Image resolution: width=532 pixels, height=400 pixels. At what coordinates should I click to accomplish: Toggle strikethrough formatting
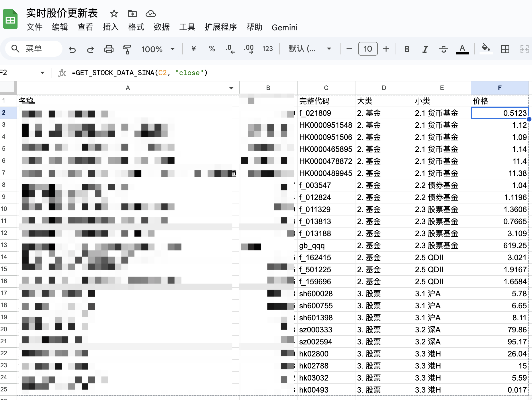pos(443,49)
